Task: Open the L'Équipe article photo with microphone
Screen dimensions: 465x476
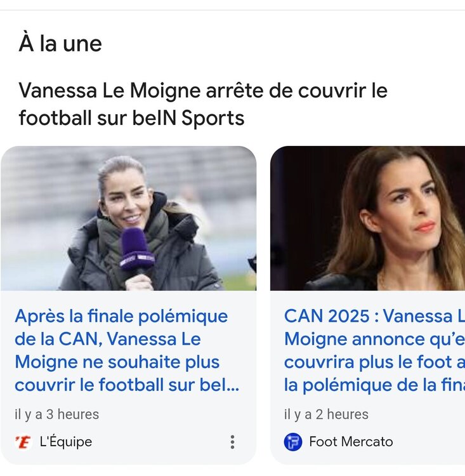Action: 128,218
